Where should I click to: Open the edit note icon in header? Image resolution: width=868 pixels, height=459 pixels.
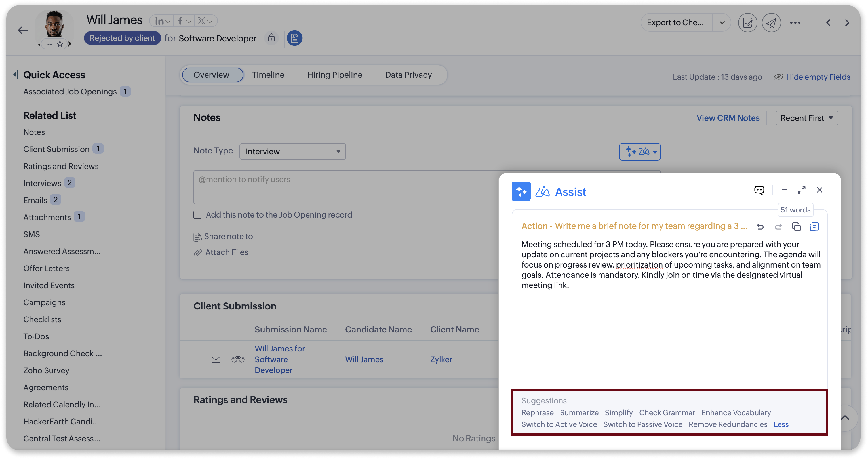point(747,23)
